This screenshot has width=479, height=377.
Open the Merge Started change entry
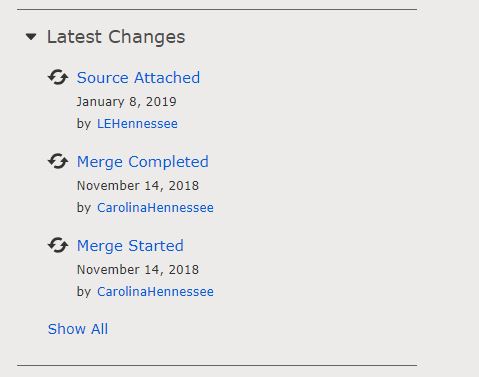130,246
